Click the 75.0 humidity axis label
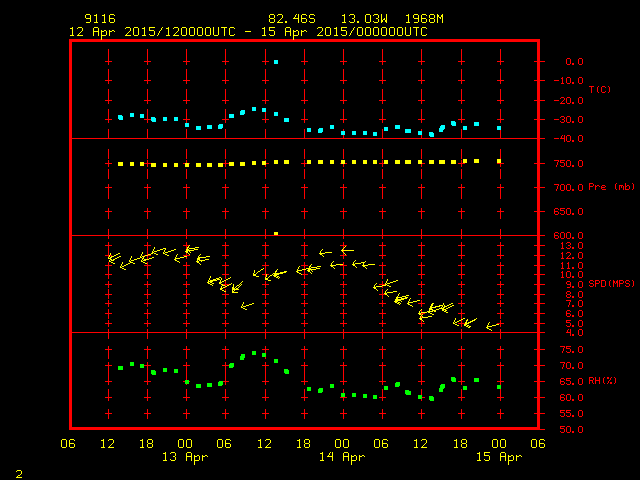Image resolution: width=640 pixels, height=480 pixels. (571, 350)
